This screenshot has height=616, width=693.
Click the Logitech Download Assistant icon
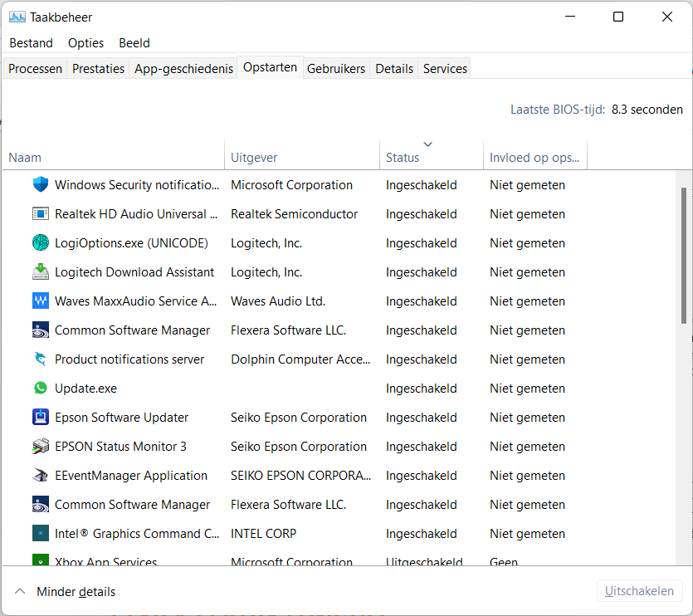pos(40,272)
